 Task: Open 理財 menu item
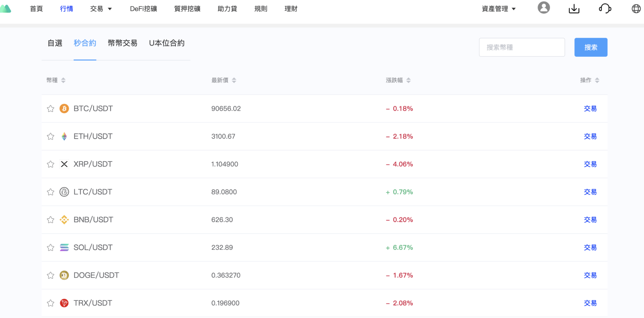click(x=291, y=9)
